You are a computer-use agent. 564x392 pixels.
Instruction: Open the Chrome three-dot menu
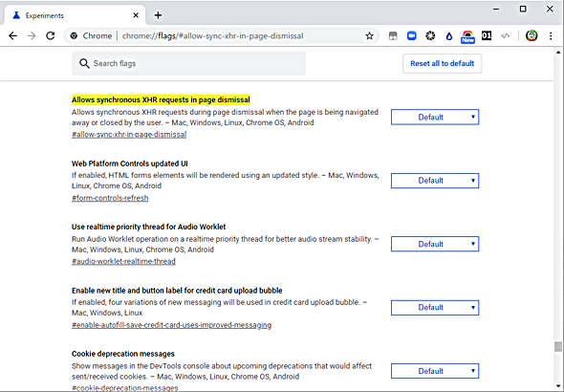point(551,35)
